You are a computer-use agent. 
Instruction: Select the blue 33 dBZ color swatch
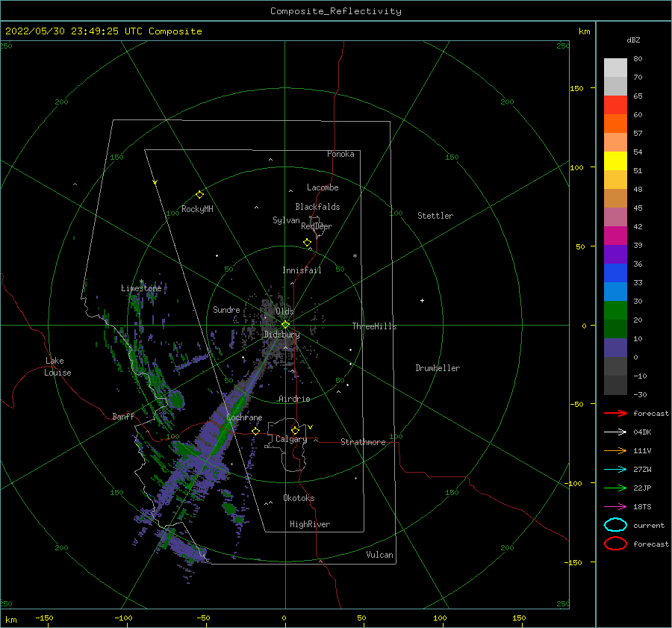tap(615, 273)
